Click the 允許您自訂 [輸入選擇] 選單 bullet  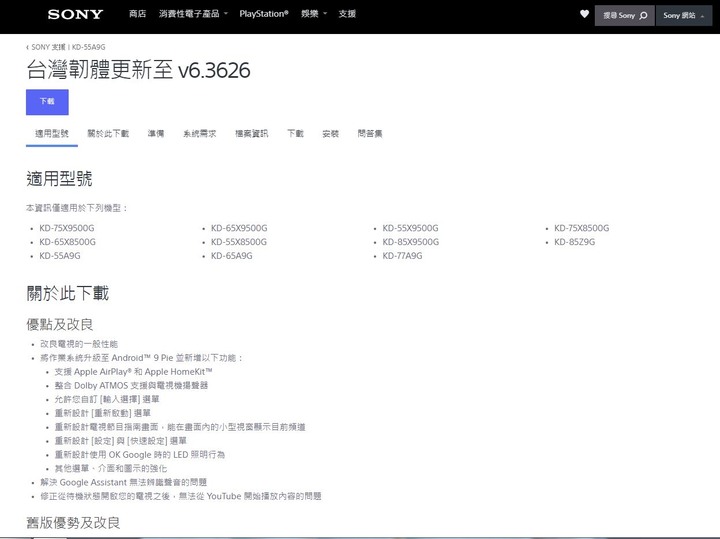[x=107, y=399]
